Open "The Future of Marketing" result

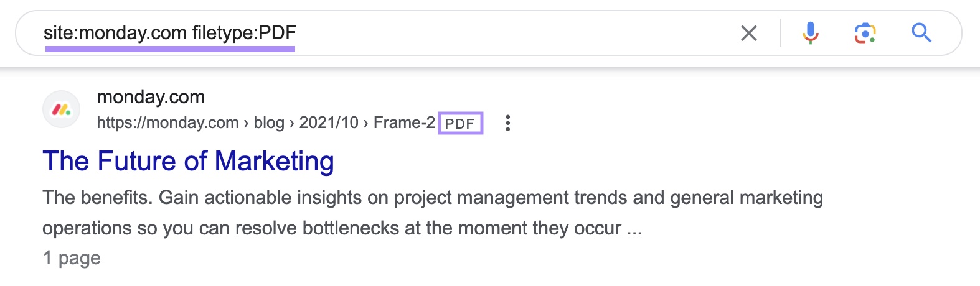tap(188, 161)
